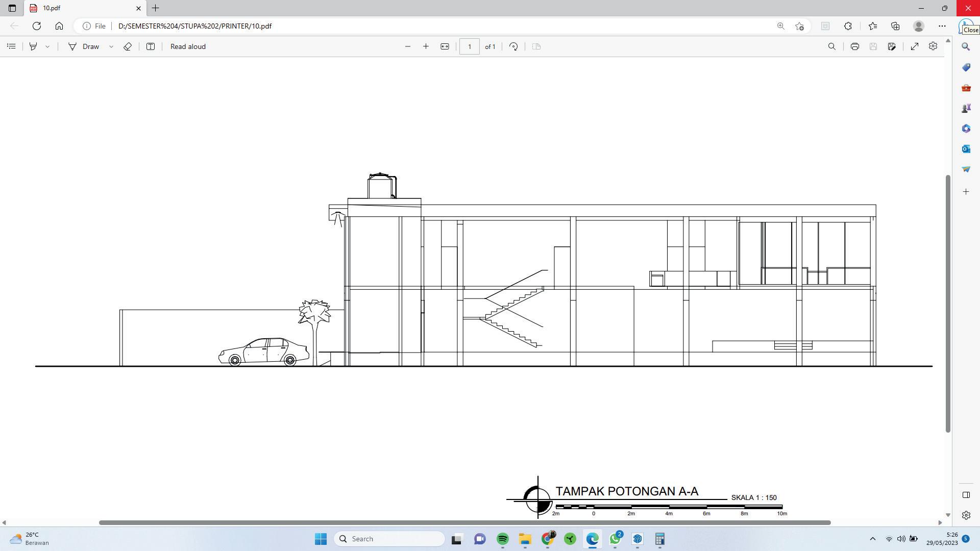Screen dimensions: 980x551
Task: Expand highlight color options dropdown
Action: pyautogui.click(x=47, y=46)
